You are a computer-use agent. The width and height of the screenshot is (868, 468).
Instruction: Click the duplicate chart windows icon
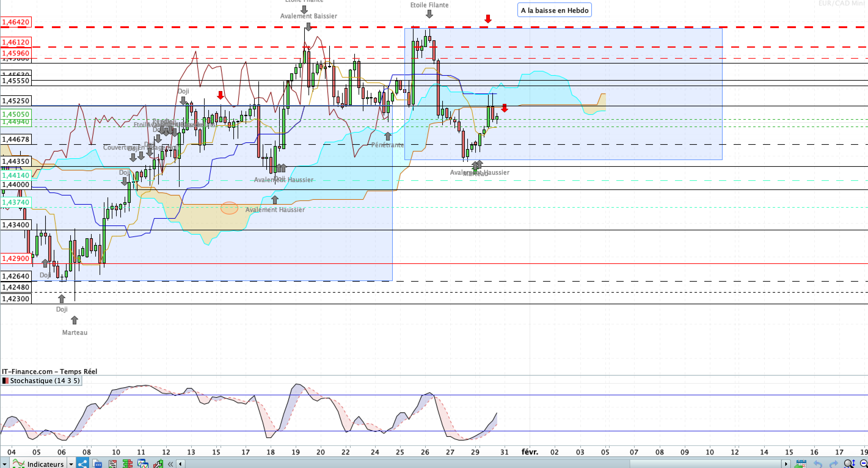point(143,464)
